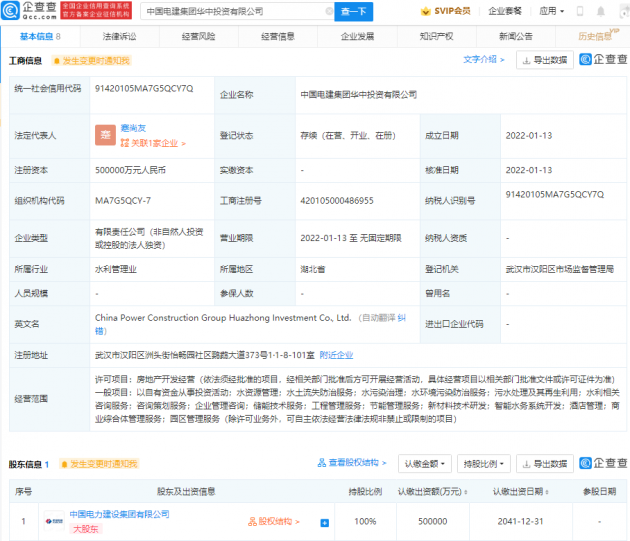The image size is (630, 541).
Task: Open the 文字介绍 link
Action: coord(483,59)
